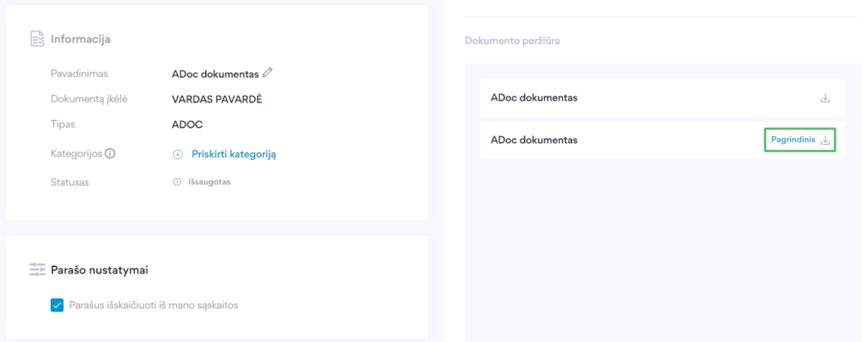Click the Pagrindinis label
This screenshot has height=342, width=868.
pos(793,140)
